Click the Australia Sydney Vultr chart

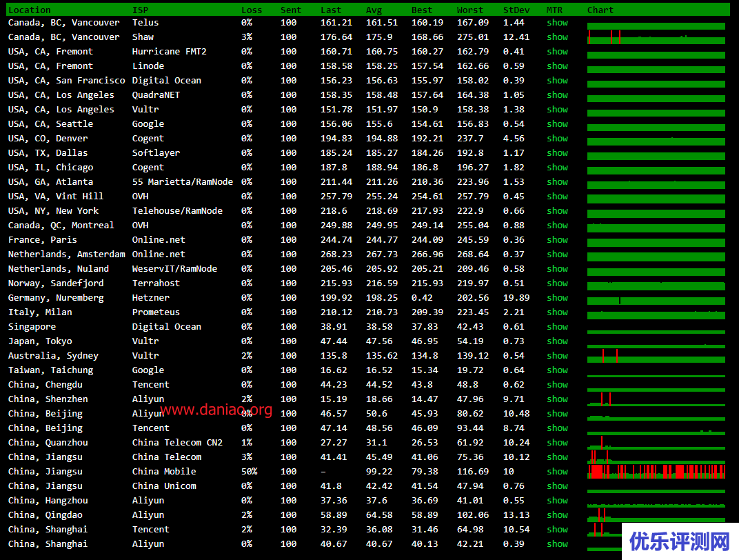click(x=656, y=356)
